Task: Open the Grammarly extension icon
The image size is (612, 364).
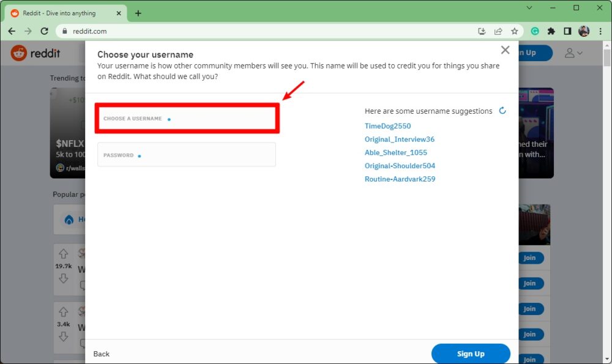Action: coord(535,31)
